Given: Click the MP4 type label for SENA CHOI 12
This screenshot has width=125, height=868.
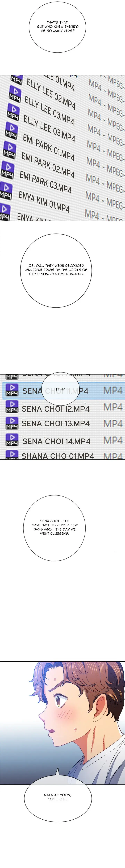Looking at the screenshot, I should click(x=113, y=407).
